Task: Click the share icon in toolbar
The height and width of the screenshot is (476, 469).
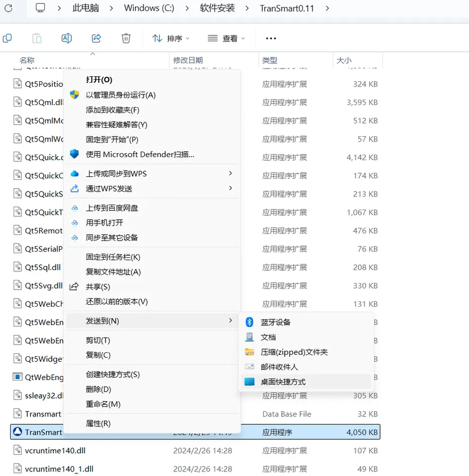Action: [x=96, y=38]
